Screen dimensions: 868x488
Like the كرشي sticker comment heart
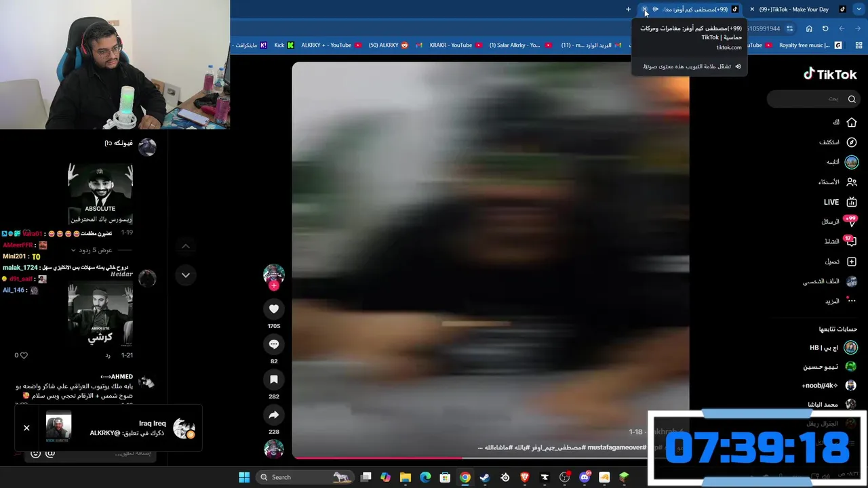(24, 355)
